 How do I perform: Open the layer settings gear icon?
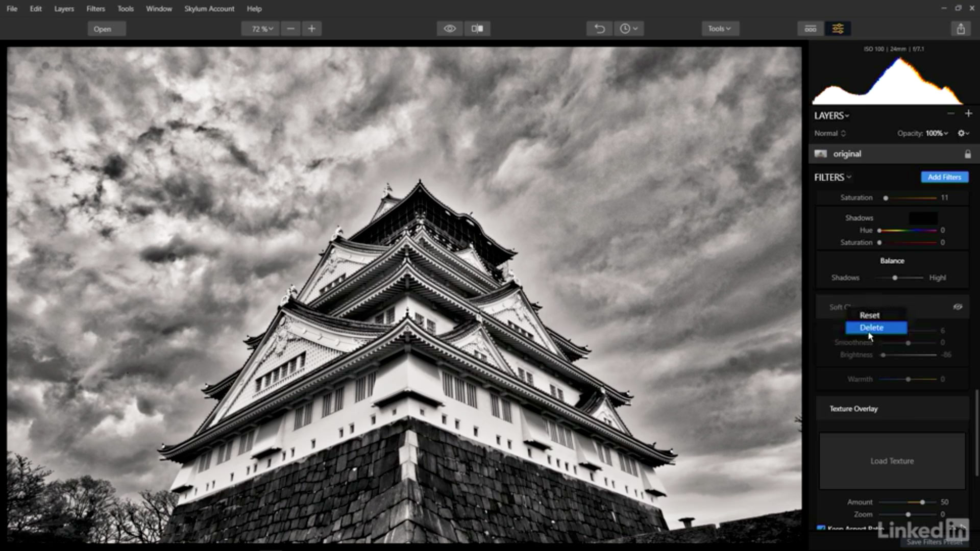point(961,133)
